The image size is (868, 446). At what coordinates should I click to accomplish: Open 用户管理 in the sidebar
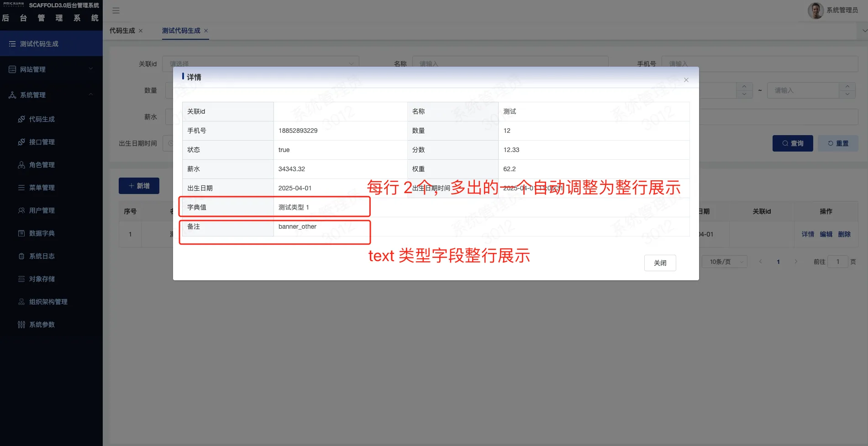tap(51, 210)
